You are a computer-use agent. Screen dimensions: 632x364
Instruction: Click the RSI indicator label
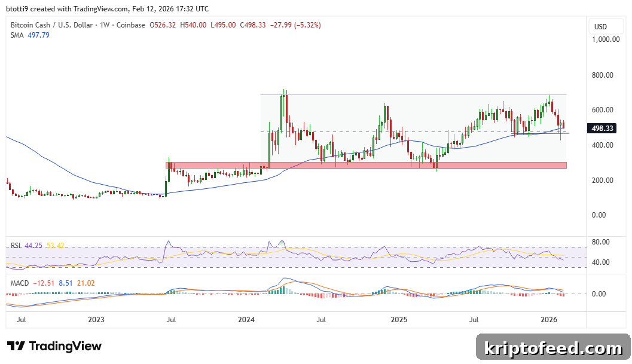pos(16,246)
